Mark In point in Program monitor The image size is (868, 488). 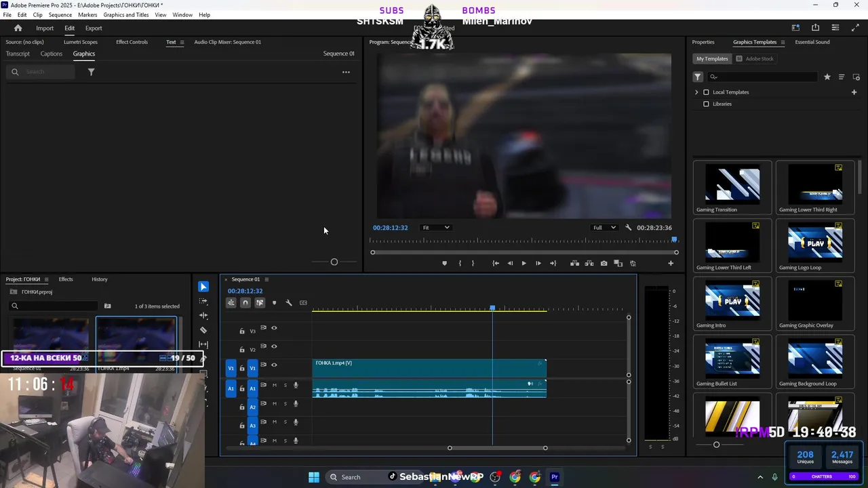point(460,263)
